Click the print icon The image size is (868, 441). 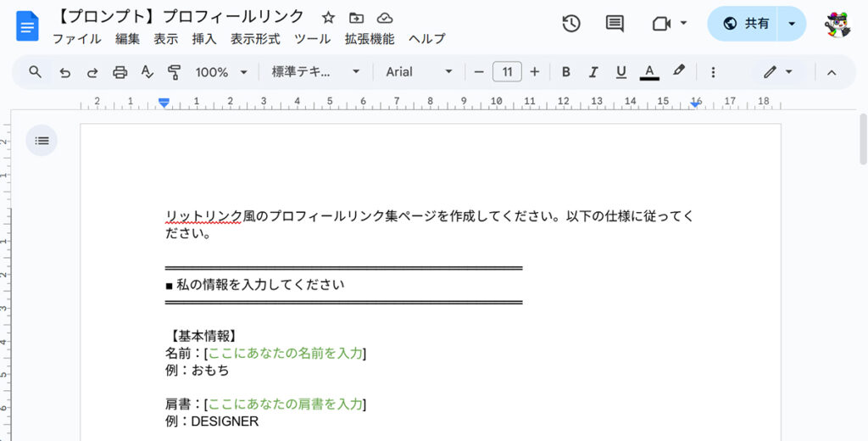120,72
